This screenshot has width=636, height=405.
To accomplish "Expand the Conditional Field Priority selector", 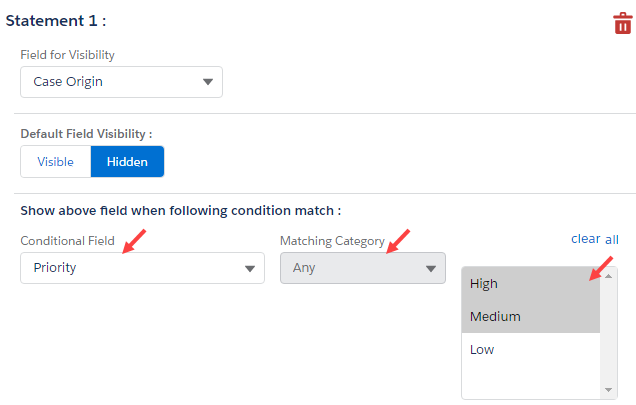I will coord(142,268).
